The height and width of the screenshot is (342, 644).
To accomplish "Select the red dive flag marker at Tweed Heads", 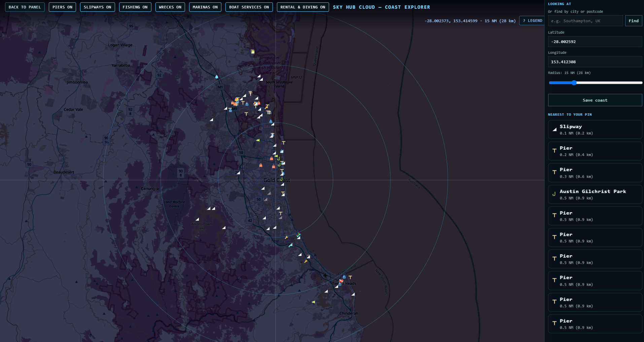I will 341,281.
